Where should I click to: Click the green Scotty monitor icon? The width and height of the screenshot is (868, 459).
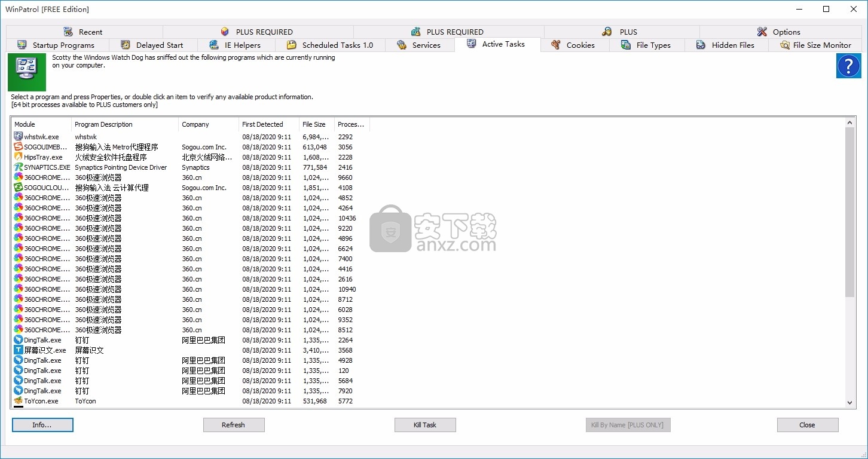click(27, 72)
